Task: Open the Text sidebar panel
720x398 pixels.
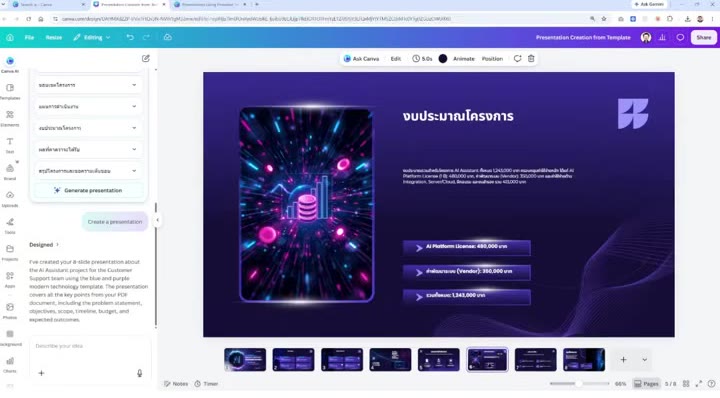Action: (x=10, y=145)
